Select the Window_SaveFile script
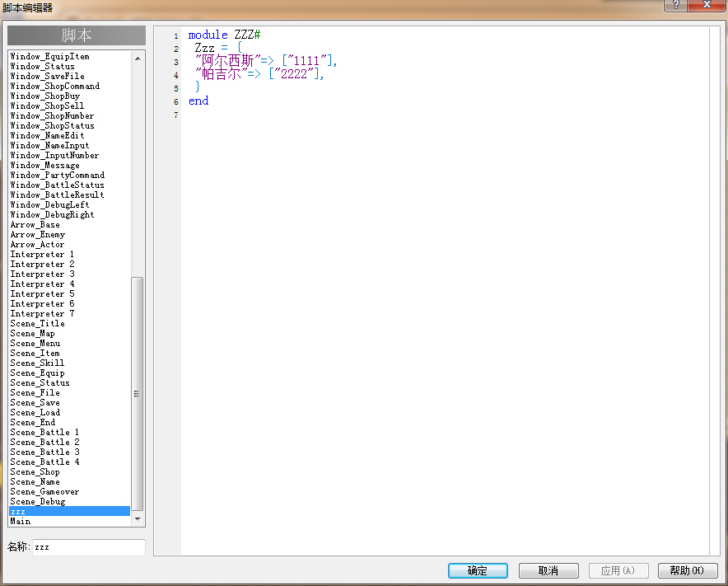Screen dimensions: 728x586 coord(69,76)
